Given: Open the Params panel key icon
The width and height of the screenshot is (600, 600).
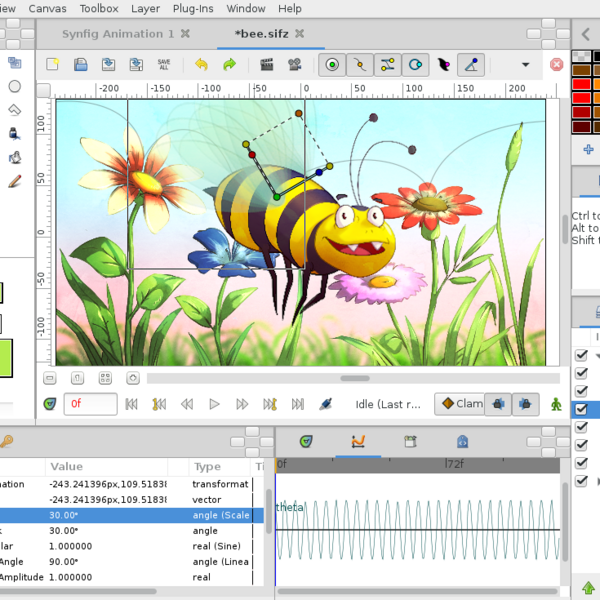Looking at the screenshot, I should pos(6,442).
